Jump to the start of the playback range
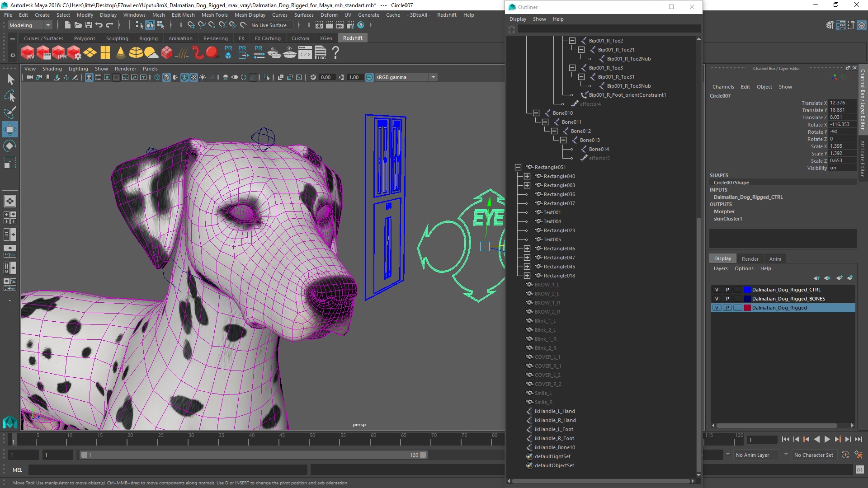 [x=786, y=439]
